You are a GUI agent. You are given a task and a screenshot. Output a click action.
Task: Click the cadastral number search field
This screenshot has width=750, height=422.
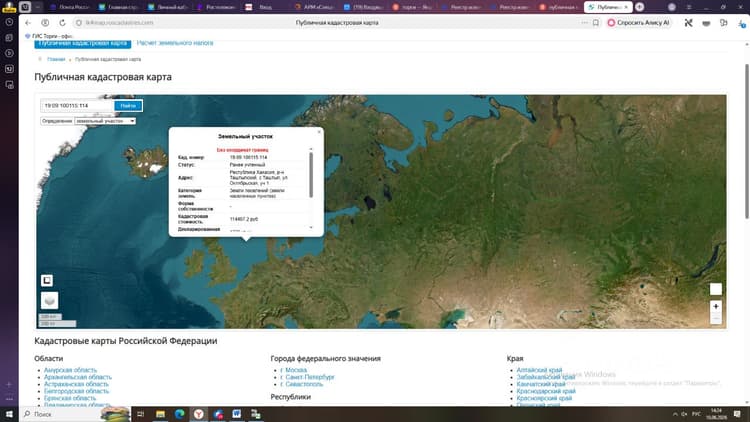coord(77,105)
